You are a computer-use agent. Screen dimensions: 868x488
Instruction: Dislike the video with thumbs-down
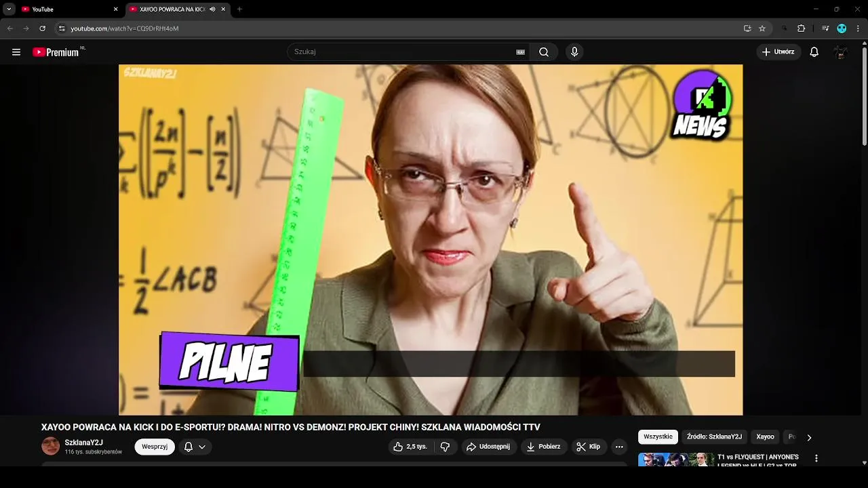click(445, 447)
